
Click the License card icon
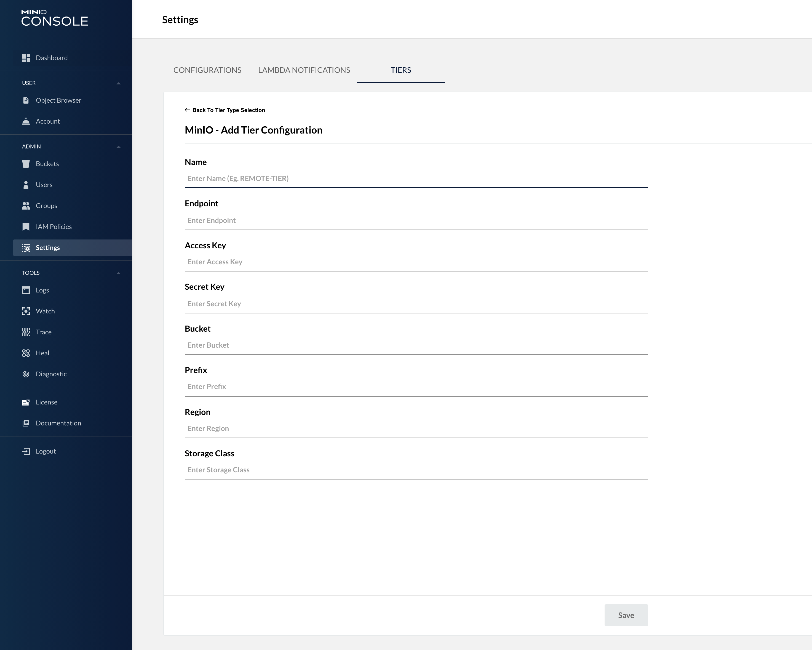point(26,402)
